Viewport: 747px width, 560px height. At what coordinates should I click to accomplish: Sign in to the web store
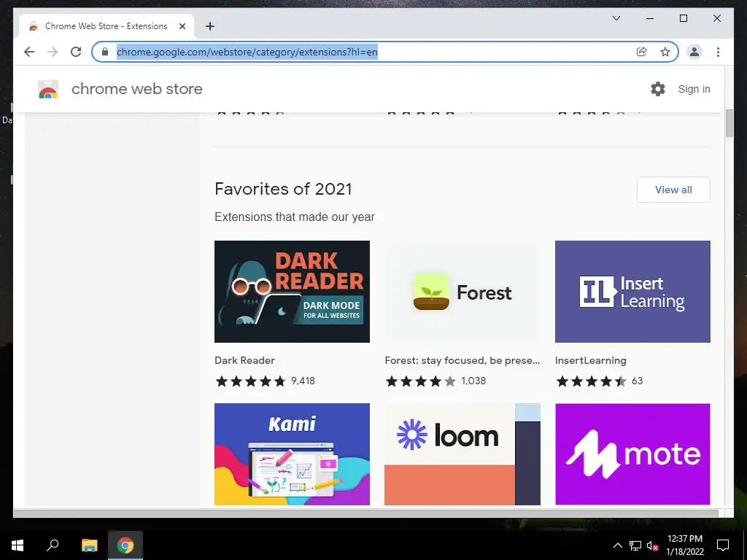tap(694, 89)
